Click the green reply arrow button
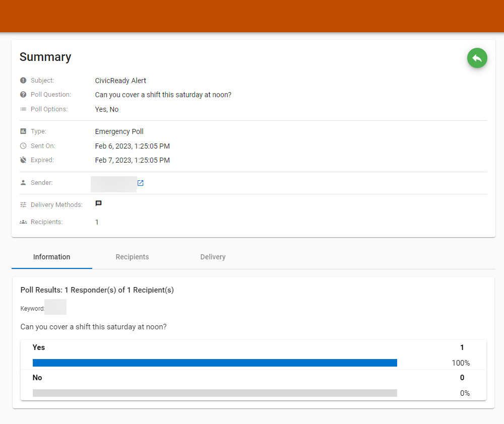Image resolution: width=504 pixels, height=424 pixels. 477,58
